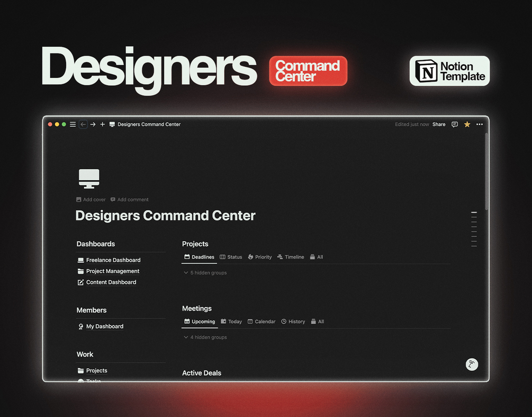Image resolution: width=532 pixels, height=417 pixels.
Task: Click the Freelance Dashboard laptop icon
Action: 81,260
